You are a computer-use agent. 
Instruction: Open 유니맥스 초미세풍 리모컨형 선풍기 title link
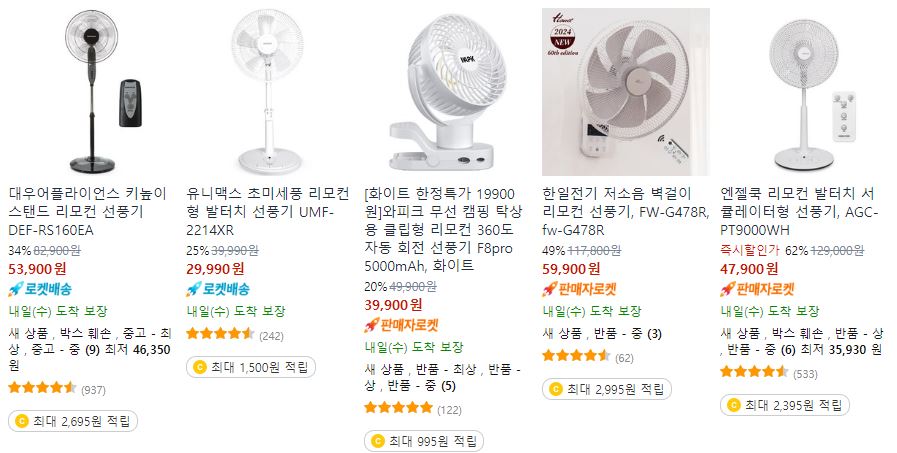[x=268, y=212]
